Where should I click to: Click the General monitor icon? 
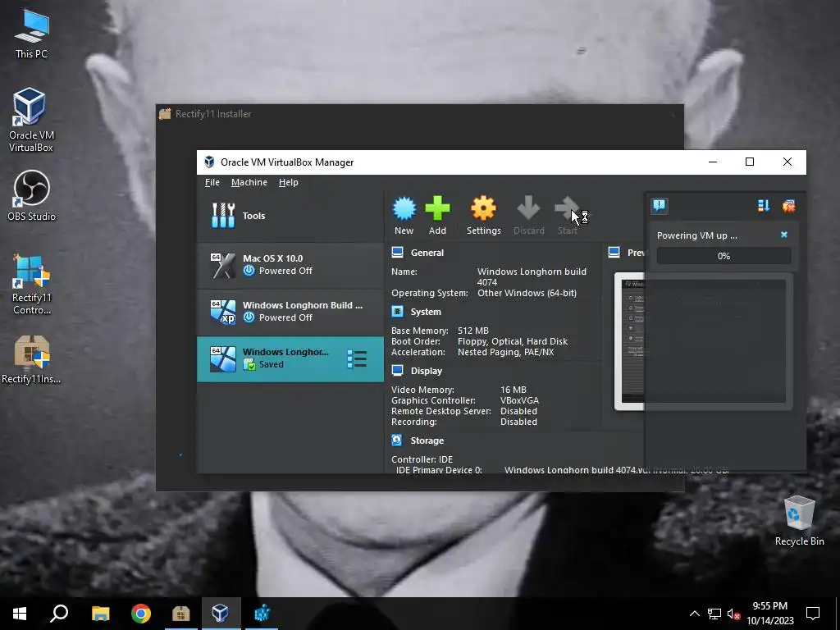pos(398,253)
